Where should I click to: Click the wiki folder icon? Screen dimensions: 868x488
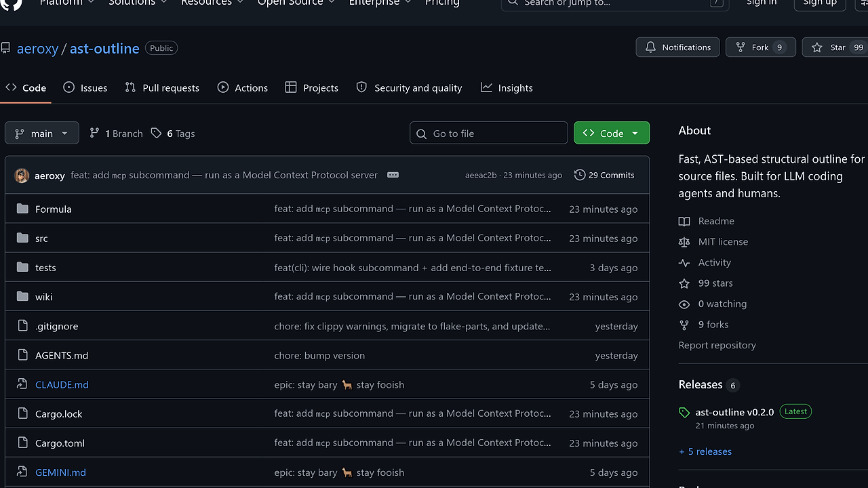pyautogui.click(x=22, y=296)
